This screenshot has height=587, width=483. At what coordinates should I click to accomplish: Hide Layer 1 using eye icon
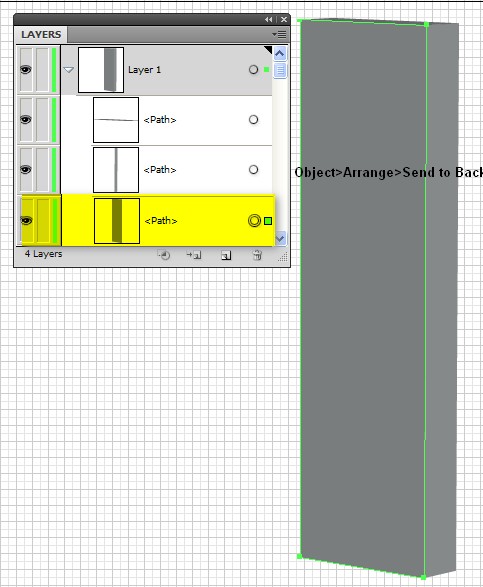[25, 70]
